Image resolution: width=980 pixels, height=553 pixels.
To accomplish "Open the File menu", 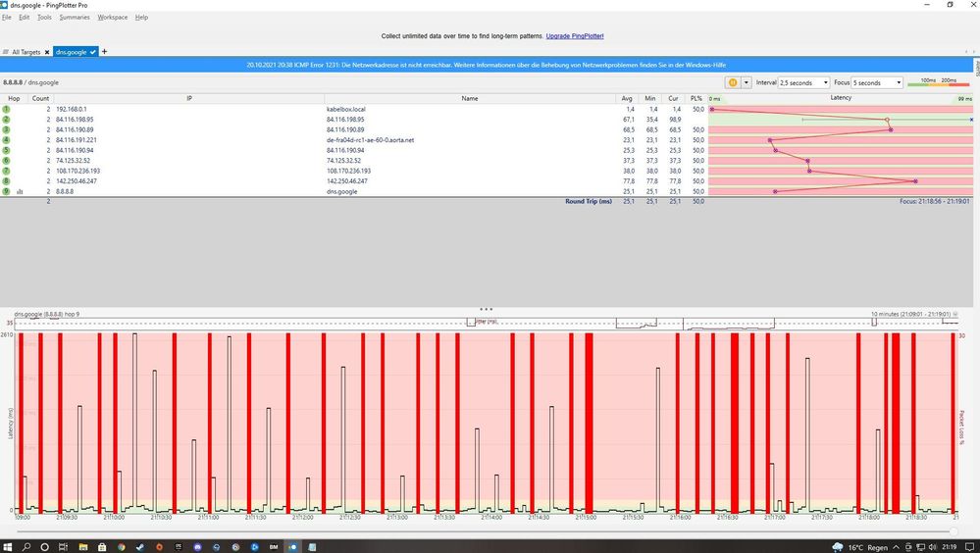I will point(6,18).
